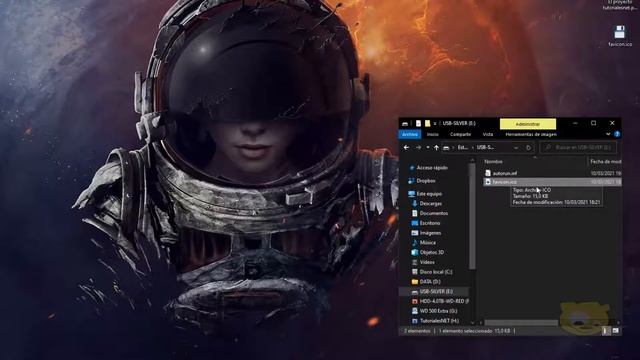This screenshot has width=640, height=360.
Task: Open the Compartir ribbon tab
Action: [x=460, y=134]
